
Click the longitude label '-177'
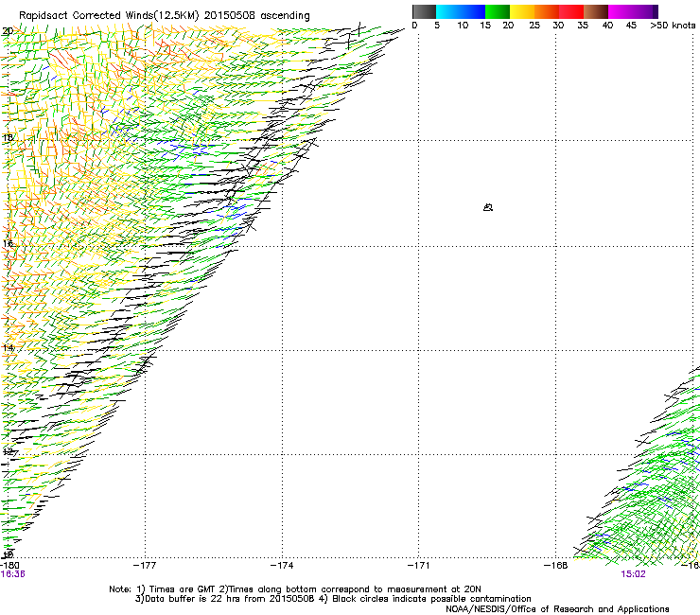tap(145, 566)
